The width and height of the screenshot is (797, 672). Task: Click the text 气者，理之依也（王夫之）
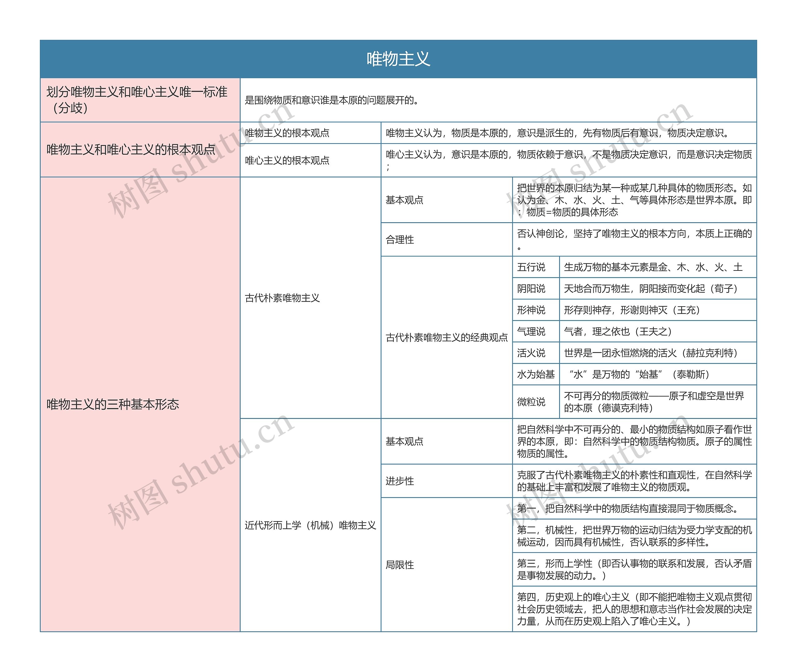pyautogui.click(x=618, y=331)
